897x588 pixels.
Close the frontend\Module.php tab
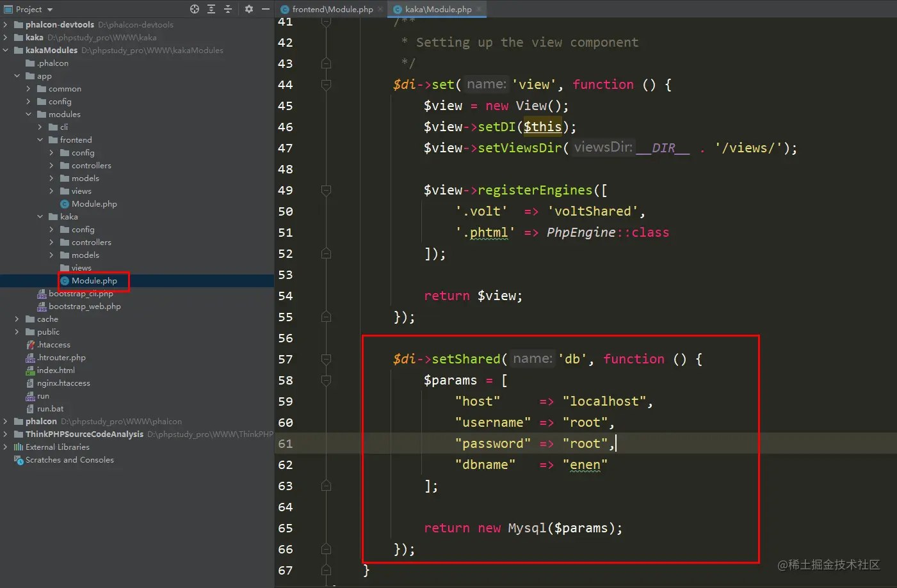(380, 9)
